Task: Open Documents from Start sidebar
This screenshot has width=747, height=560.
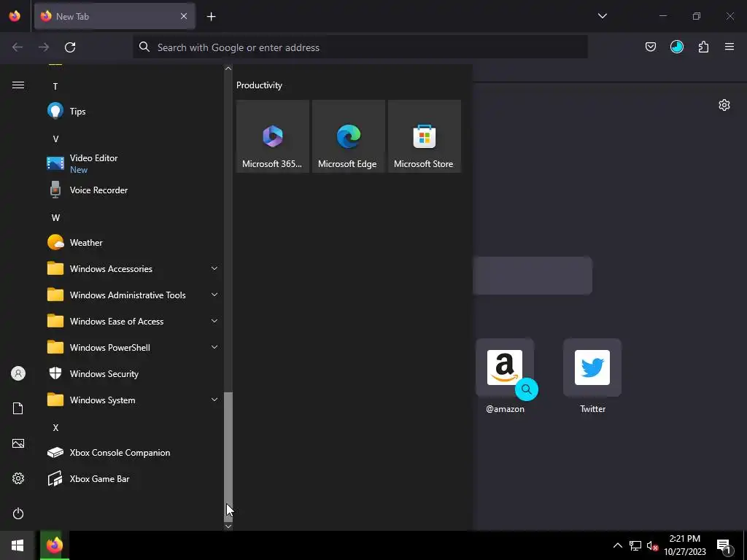Action: [x=18, y=408]
